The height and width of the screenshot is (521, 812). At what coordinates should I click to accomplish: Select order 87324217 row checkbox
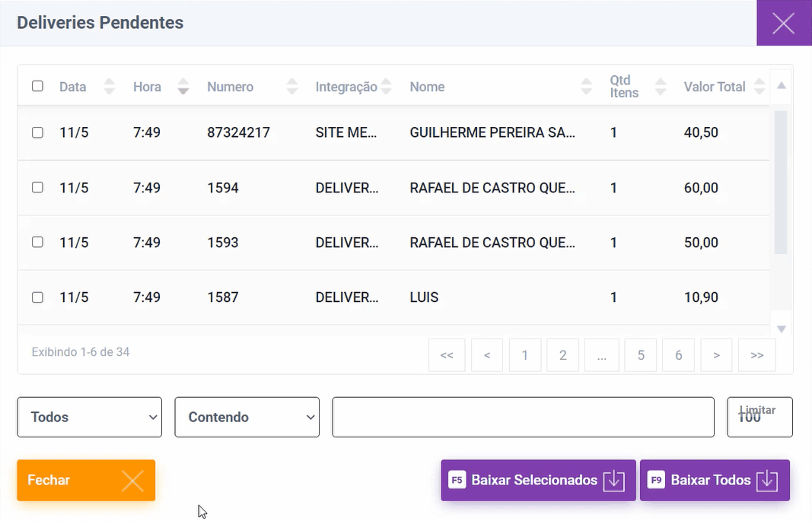tap(37, 132)
